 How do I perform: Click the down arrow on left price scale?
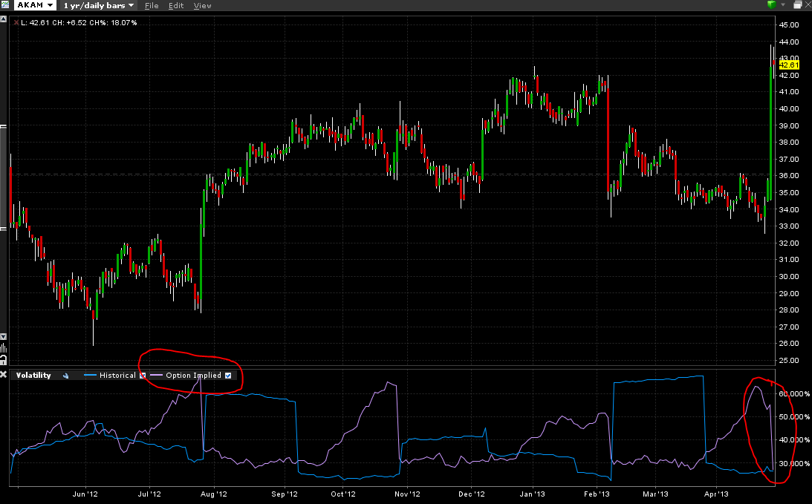tap(3, 336)
